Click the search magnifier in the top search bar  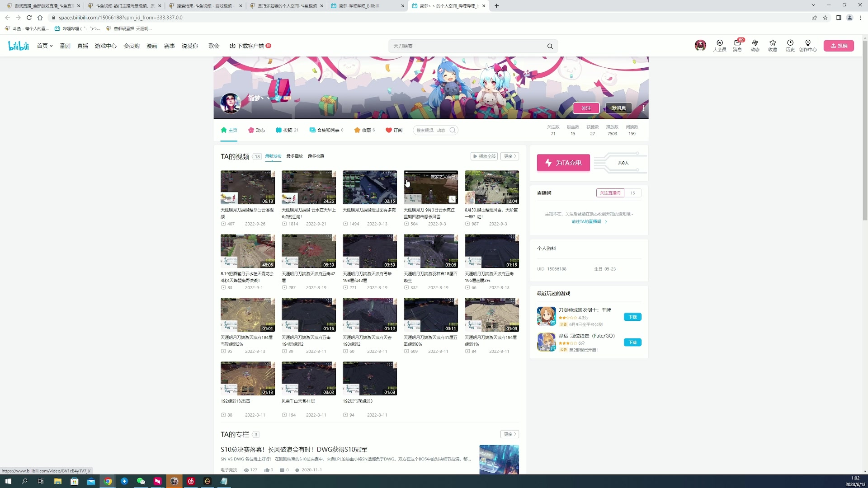550,46
